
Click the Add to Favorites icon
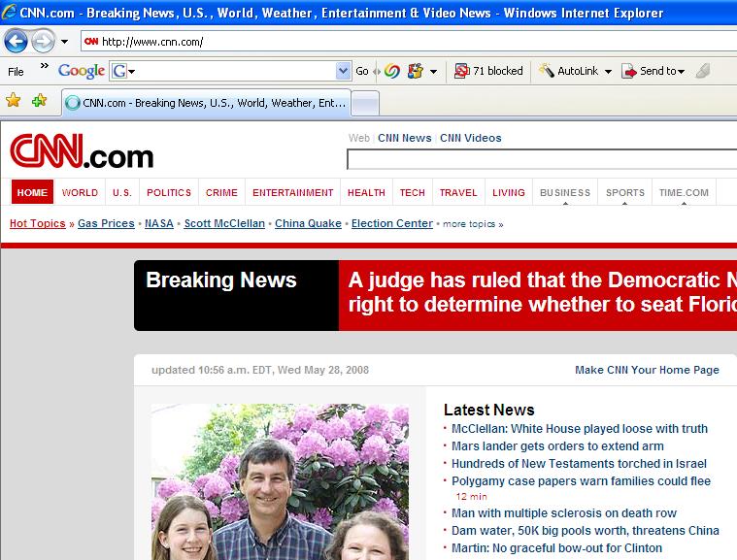click(x=39, y=101)
